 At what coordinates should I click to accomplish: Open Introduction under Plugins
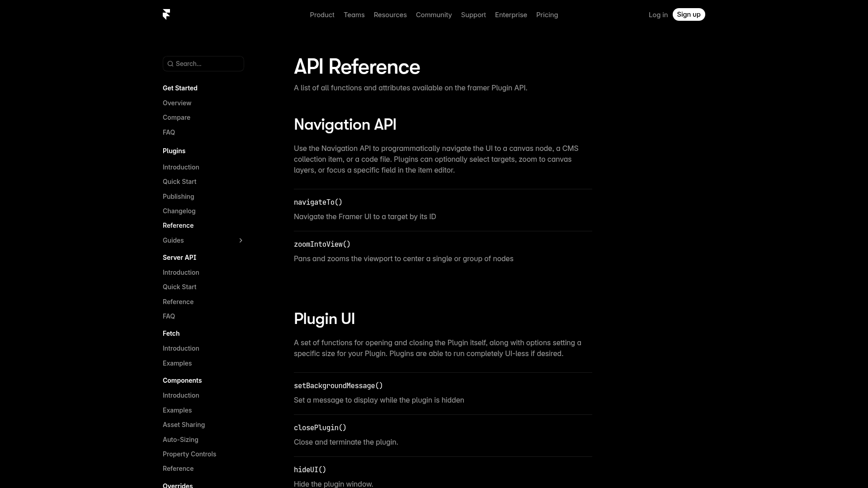[181, 167]
